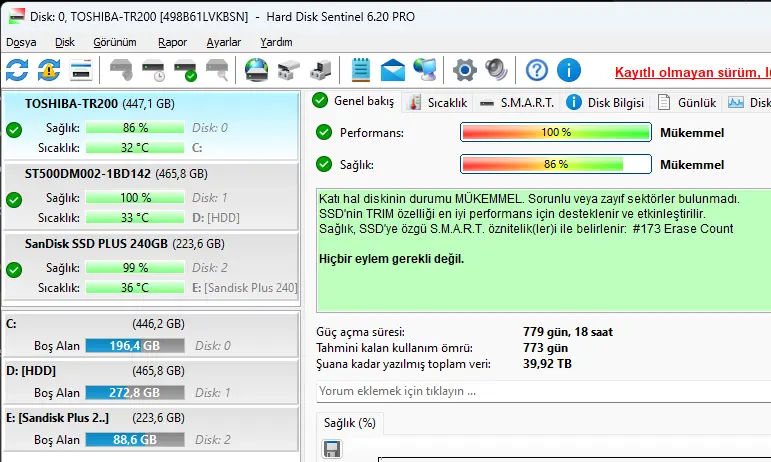Click the computer tower with drives icon

click(321, 70)
